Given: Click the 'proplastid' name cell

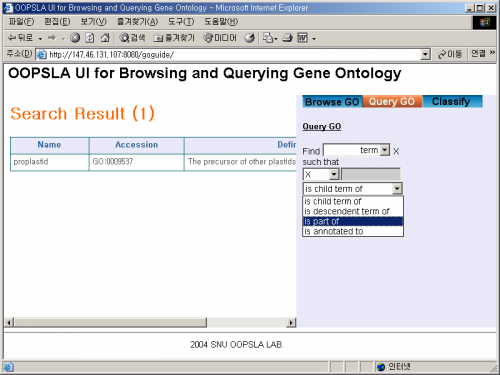Looking at the screenshot, I should [49, 162].
